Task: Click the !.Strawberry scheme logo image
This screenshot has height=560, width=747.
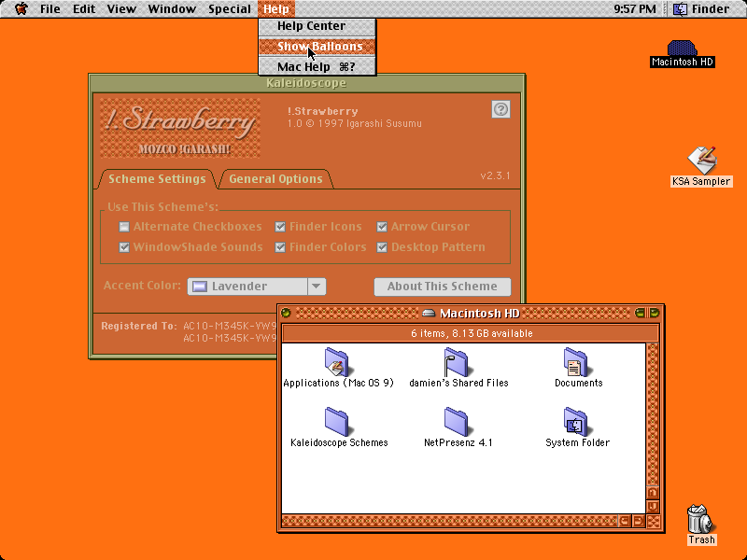Action: (x=180, y=128)
